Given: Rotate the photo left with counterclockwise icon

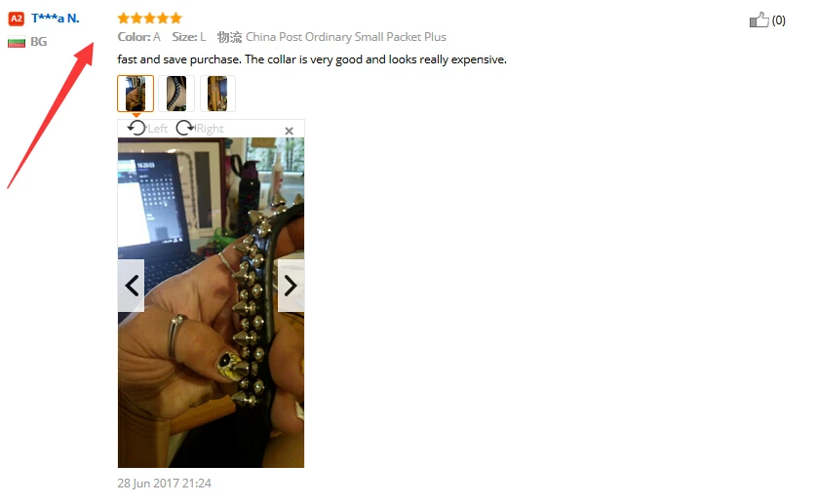Looking at the screenshot, I should click(x=136, y=128).
